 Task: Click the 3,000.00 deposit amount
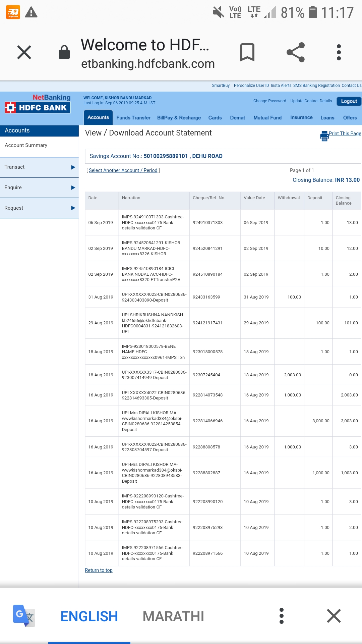[321, 421]
